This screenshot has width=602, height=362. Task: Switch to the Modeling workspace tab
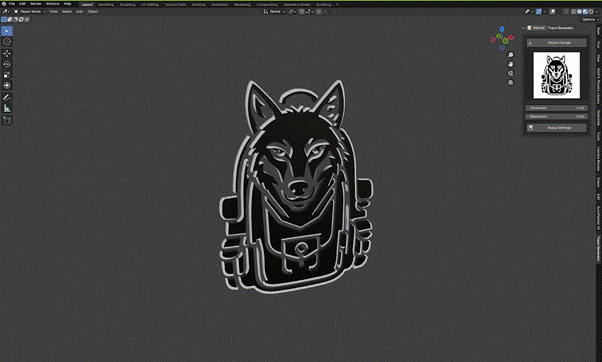point(106,5)
